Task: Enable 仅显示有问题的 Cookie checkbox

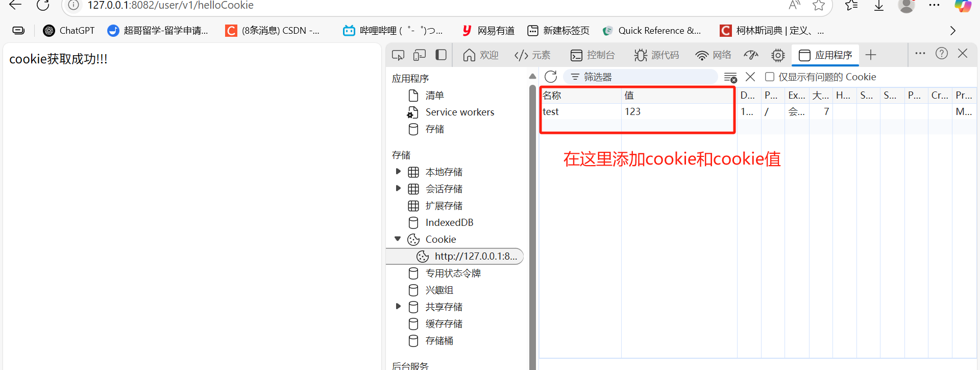Action: tap(770, 77)
